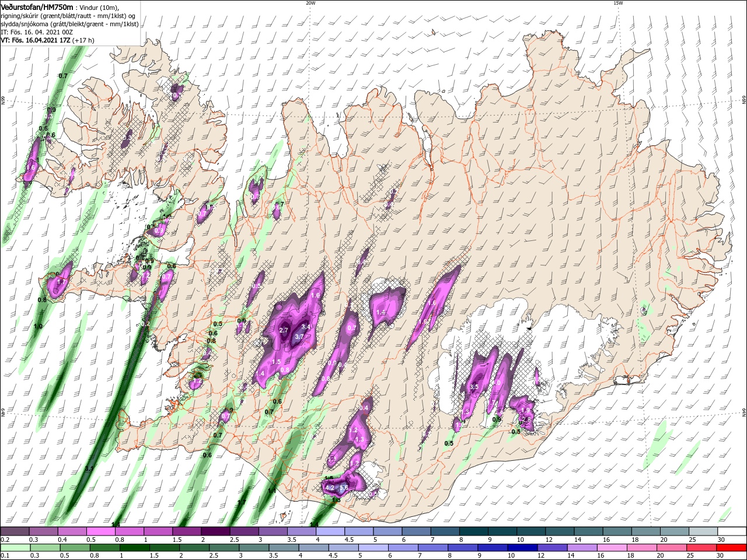Click the initial time line 'IT: Fös. 16. 04. 2021 00Z'

point(36,32)
